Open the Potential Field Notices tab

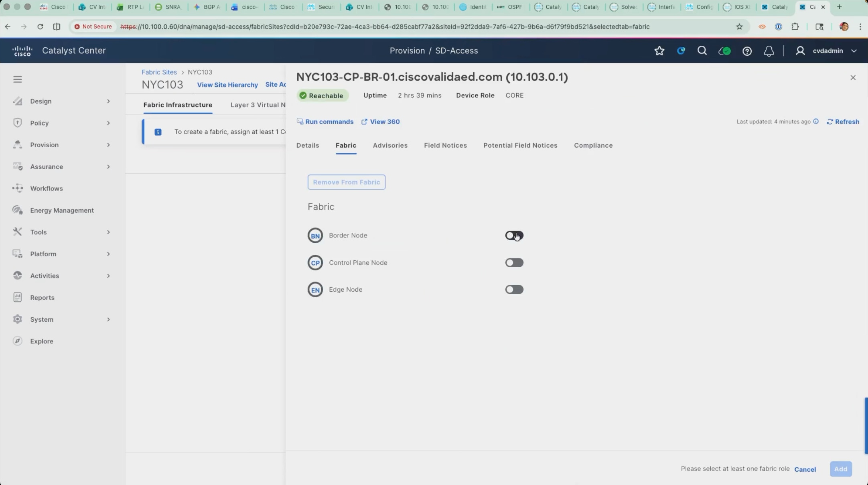520,145
